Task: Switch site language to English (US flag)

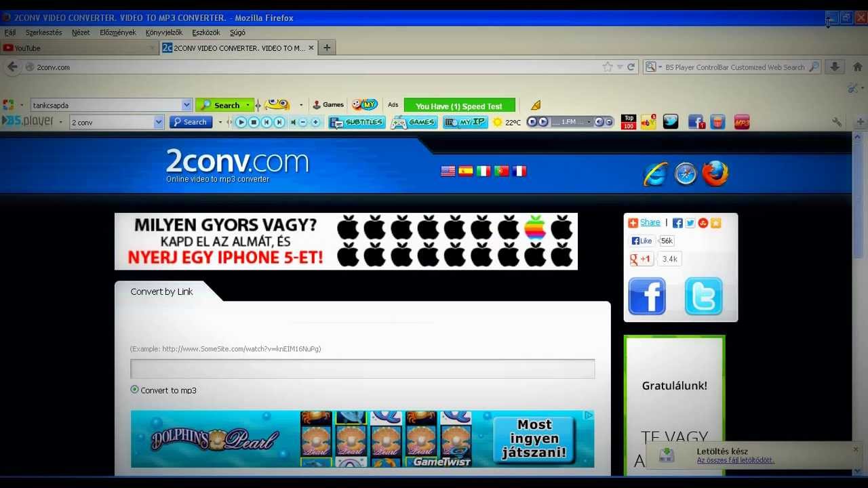Action: (448, 171)
